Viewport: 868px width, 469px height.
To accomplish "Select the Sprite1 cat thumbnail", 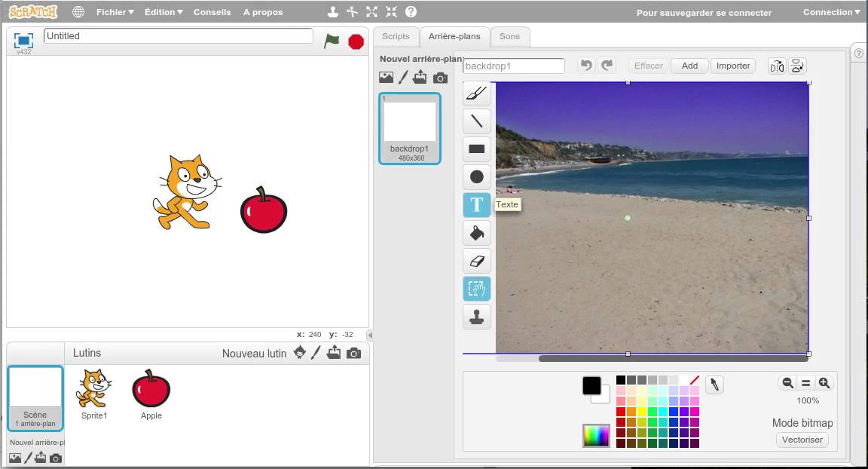I will point(94,394).
